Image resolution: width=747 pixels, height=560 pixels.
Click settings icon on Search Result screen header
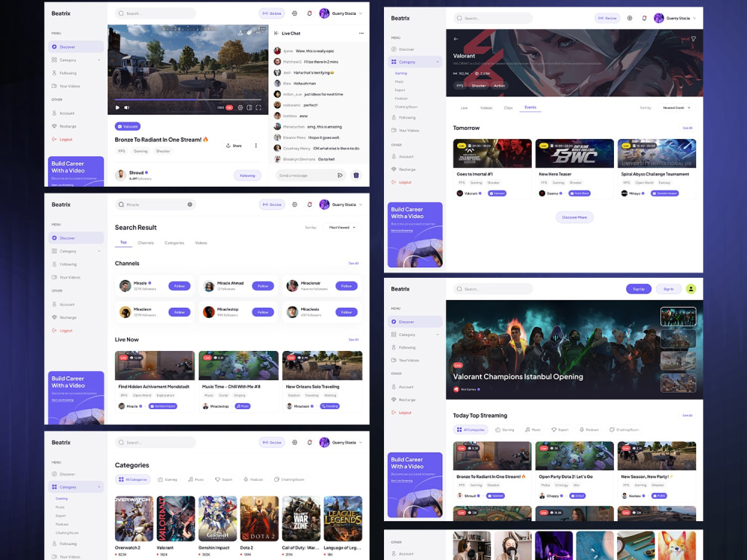pyautogui.click(x=294, y=205)
